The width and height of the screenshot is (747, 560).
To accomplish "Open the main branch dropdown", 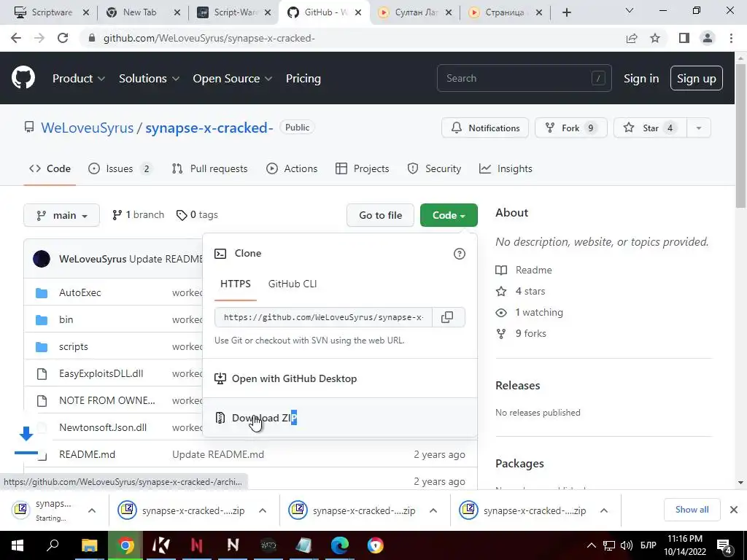I will (61, 215).
